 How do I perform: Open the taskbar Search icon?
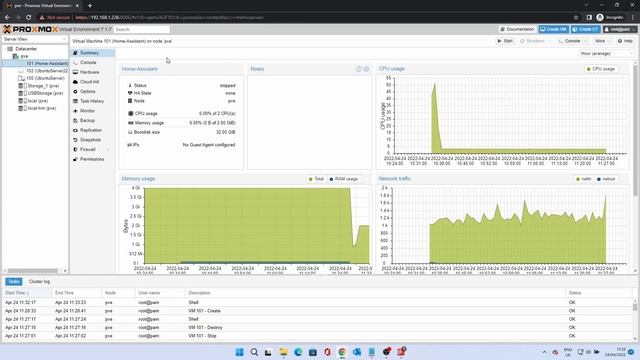[x=254, y=352]
